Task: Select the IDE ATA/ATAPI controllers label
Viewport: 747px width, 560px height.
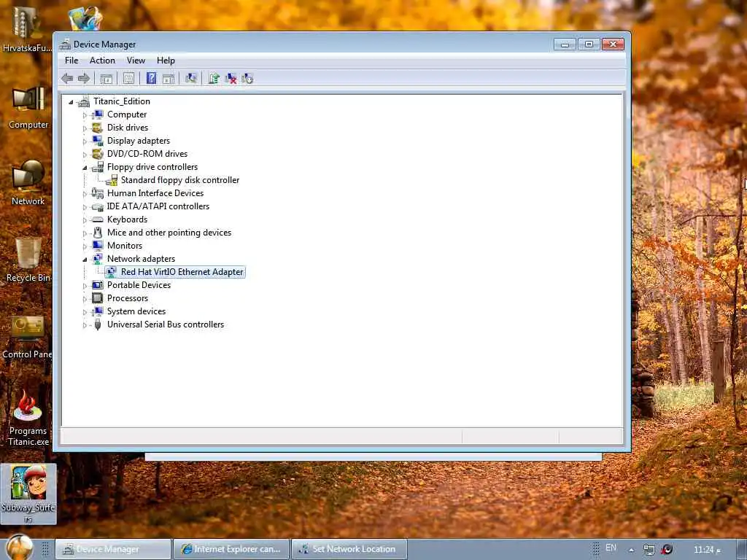Action: pyautogui.click(x=158, y=206)
